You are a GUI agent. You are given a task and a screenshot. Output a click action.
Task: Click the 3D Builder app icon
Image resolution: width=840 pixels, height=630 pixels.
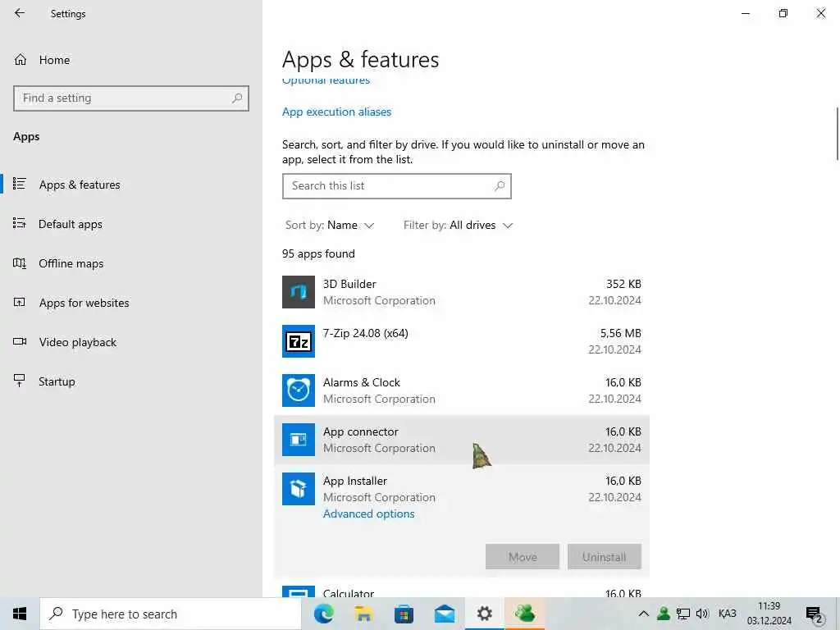pos(299,292)
